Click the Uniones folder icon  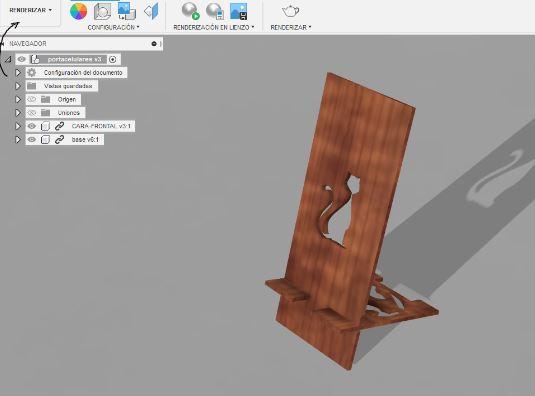(x=45, y=113)
